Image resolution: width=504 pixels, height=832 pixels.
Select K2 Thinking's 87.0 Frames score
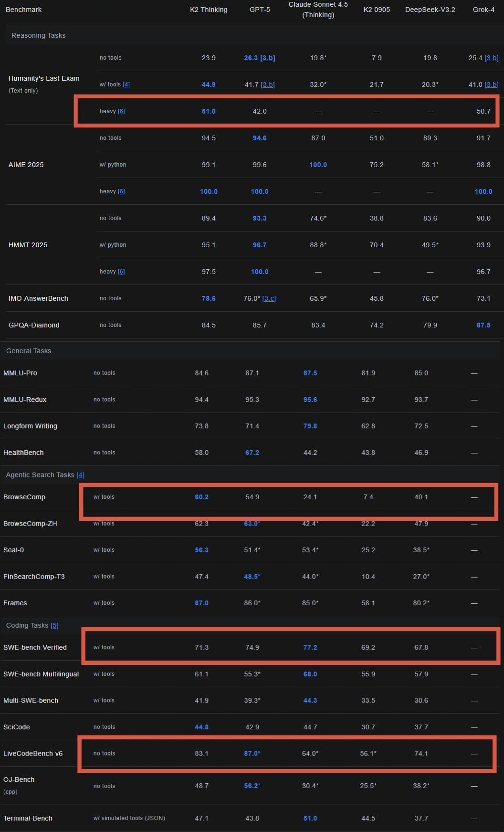pos(201,603)
